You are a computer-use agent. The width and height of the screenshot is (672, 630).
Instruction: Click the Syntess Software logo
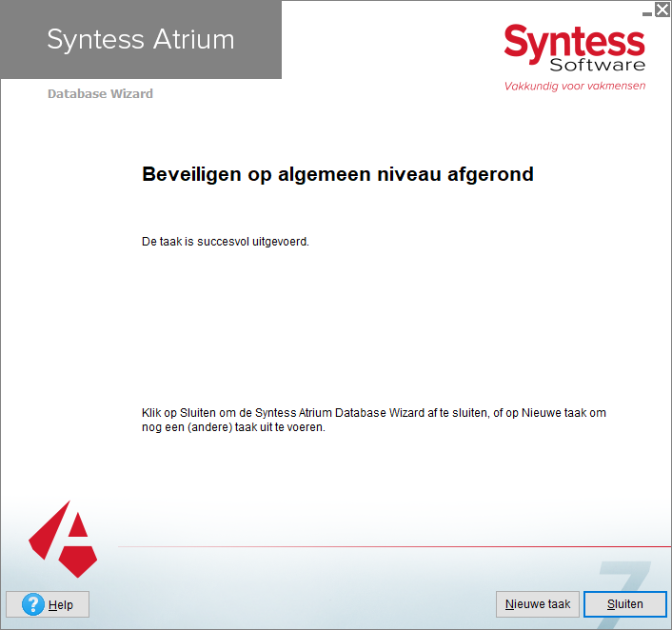pyautogui.click(x=574, y=48)
